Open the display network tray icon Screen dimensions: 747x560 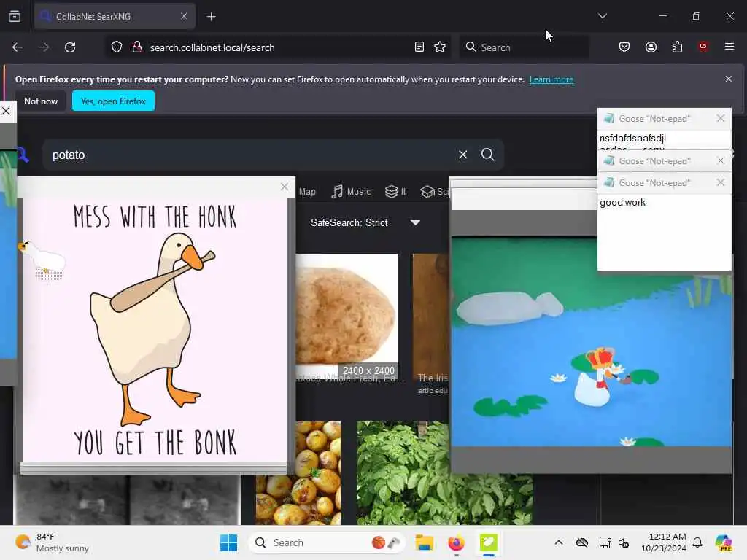point(605,542)
